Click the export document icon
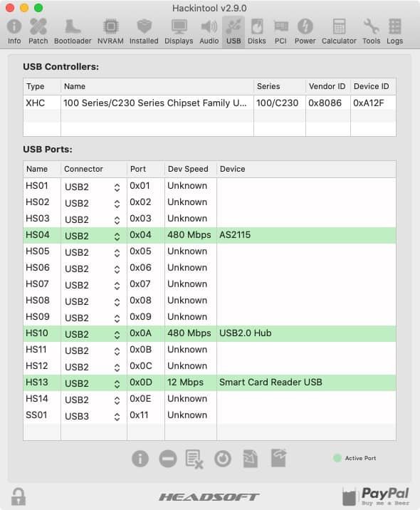This screenshot has height=510, width=420. (278, 458)
